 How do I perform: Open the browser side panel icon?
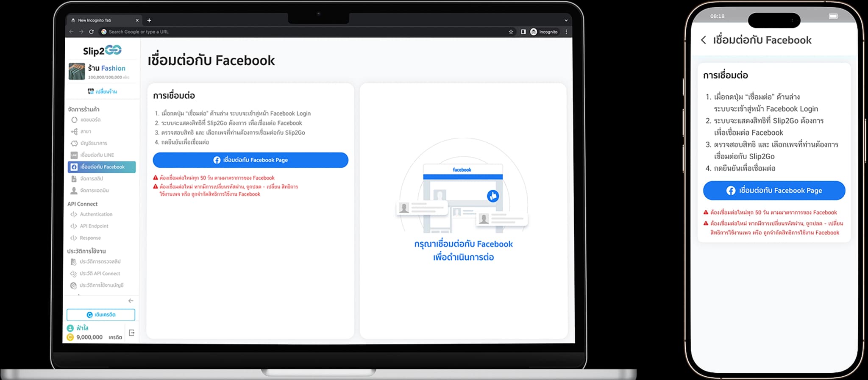523,32
